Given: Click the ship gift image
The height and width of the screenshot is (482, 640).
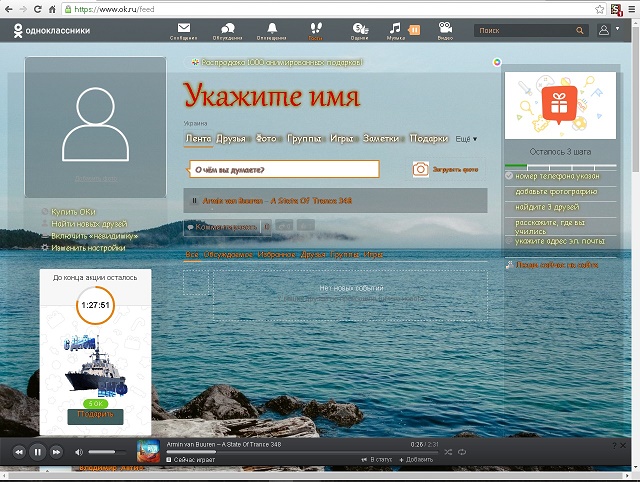Looking at the screenshot, I should [x=96, y=365].
